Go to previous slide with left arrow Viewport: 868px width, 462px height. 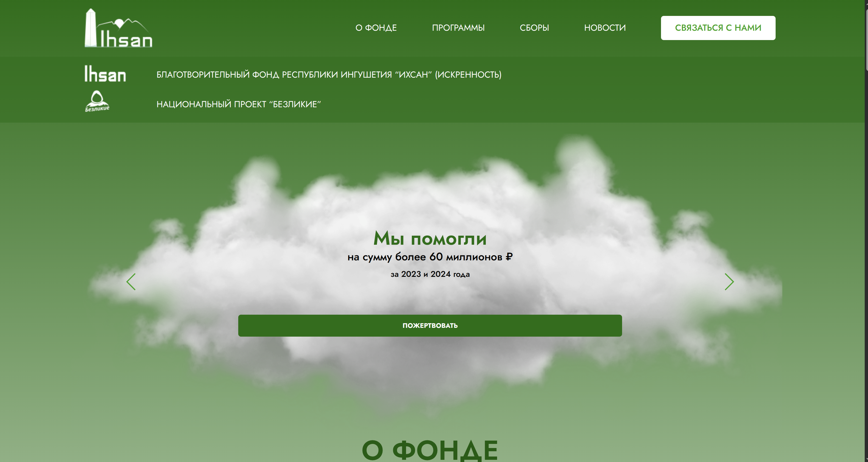tap(131, 281)
